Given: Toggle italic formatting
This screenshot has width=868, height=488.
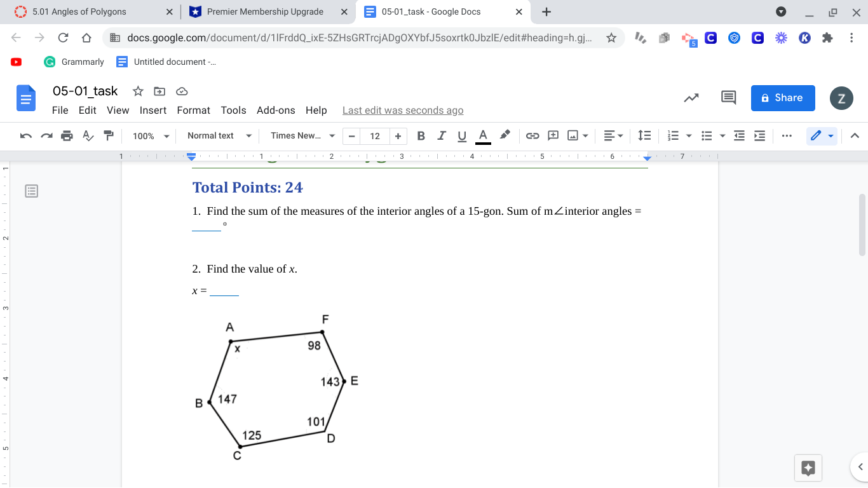Looking at the screenshot, I should point(441,135).
